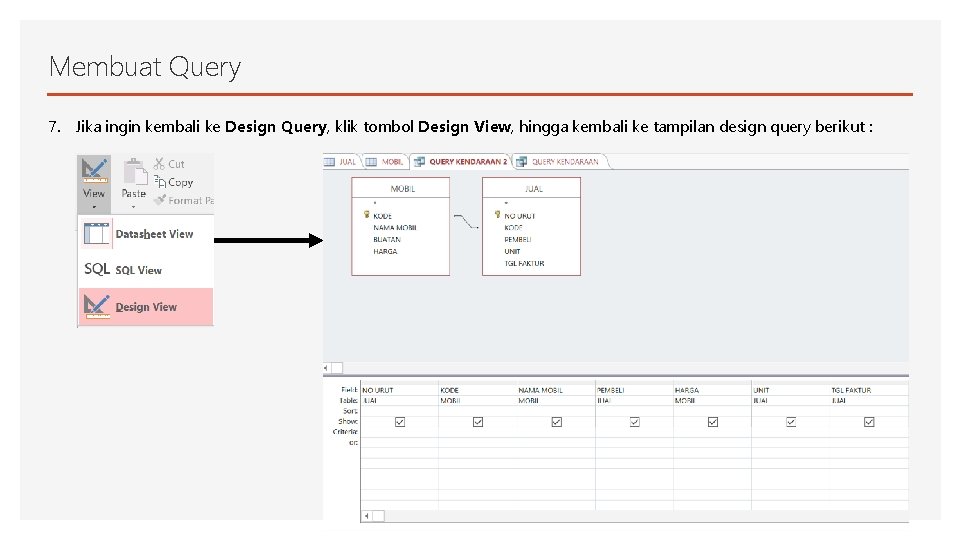This screenshot has height=540, width=960.
Task: Click the QUERY KENDARAAN 2 tab icon
Action: click(419, 162)
